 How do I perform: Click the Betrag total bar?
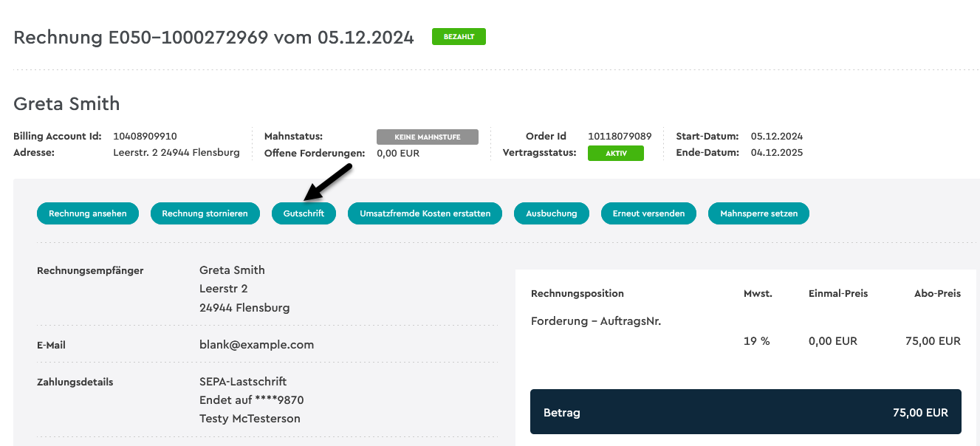(746, 412)
